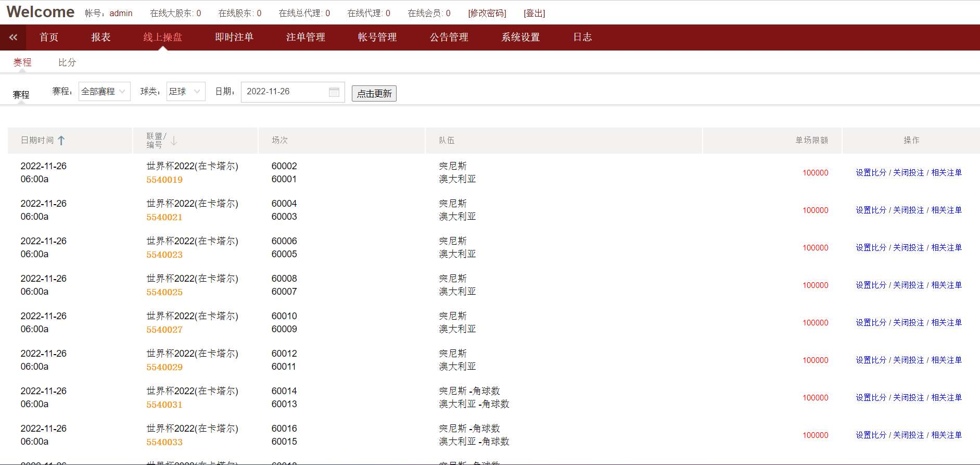Click 设置比分 for match 5540019

871,173
